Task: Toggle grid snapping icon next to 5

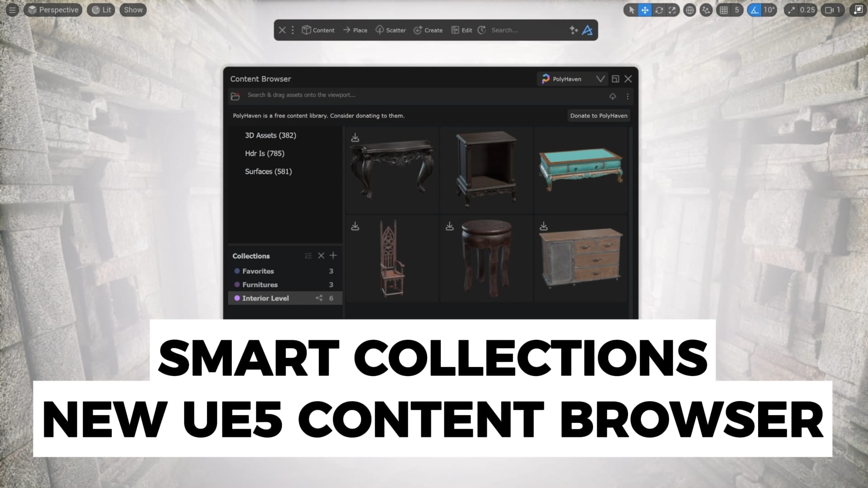Action: [724, 10]
